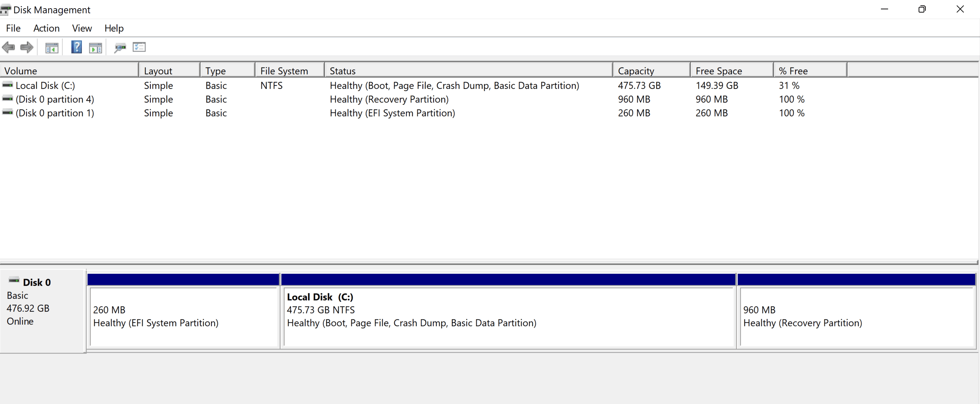Click the Online disk status text
The image size is (980, 404).
pos(20,321)
